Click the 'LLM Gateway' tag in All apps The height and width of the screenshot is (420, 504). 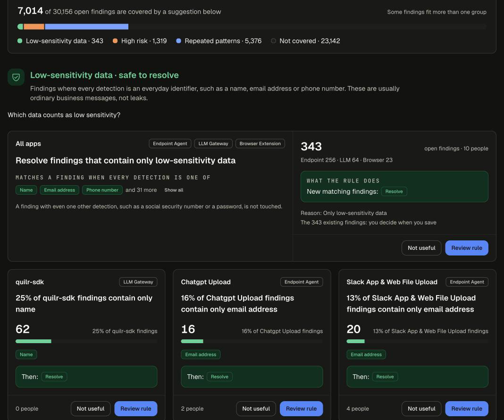213,143
